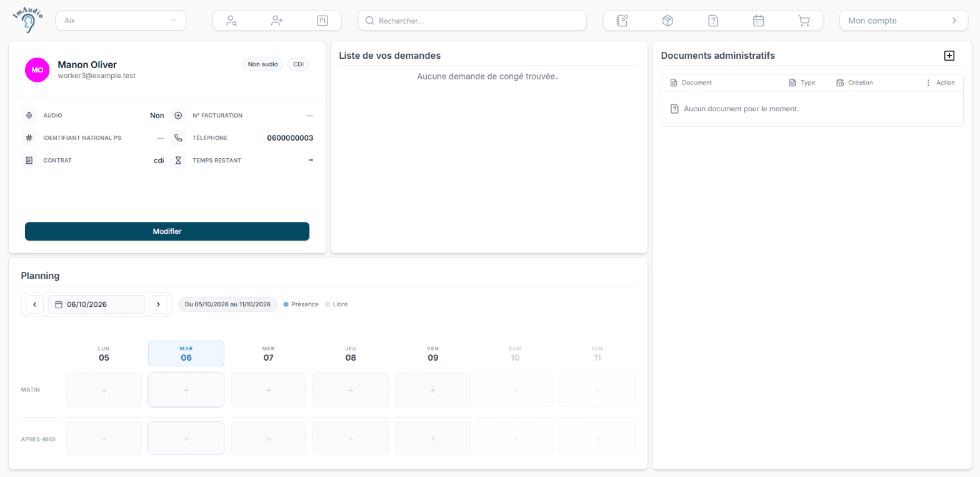This screenshot has height=477, width=980.
Task: Open the Aix center dropdown
Action: [x=121, y=21]
